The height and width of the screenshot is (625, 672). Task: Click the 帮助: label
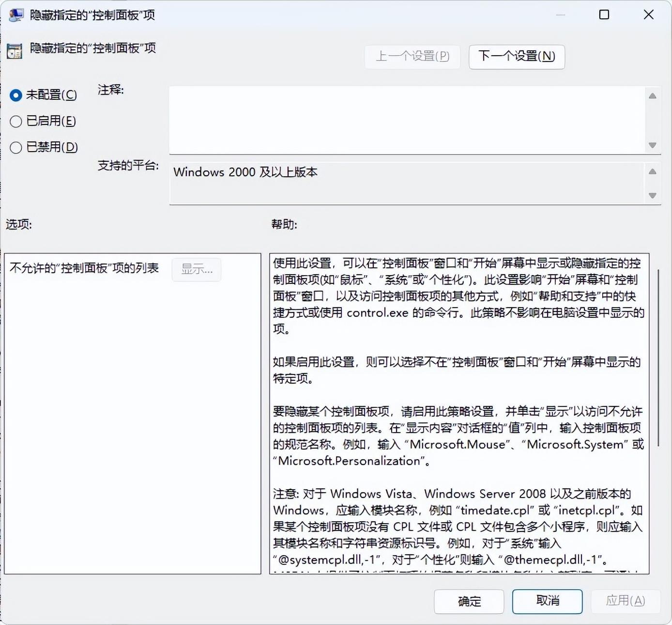(284, 224)
